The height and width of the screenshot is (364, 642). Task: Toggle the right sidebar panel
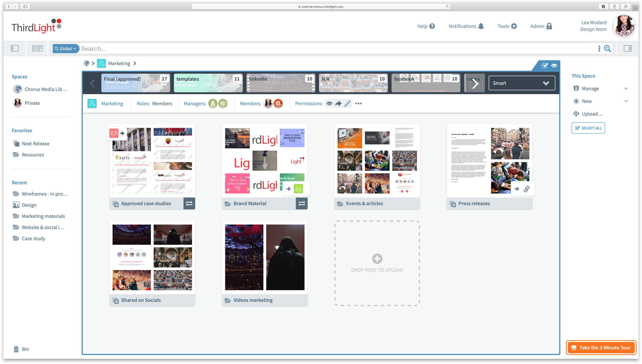[628, 48]
